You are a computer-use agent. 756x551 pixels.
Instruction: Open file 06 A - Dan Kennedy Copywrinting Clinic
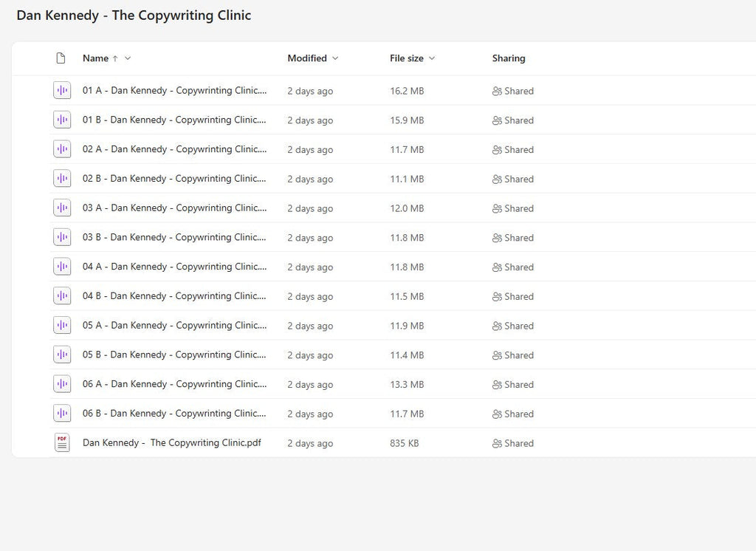coord(174,384)
